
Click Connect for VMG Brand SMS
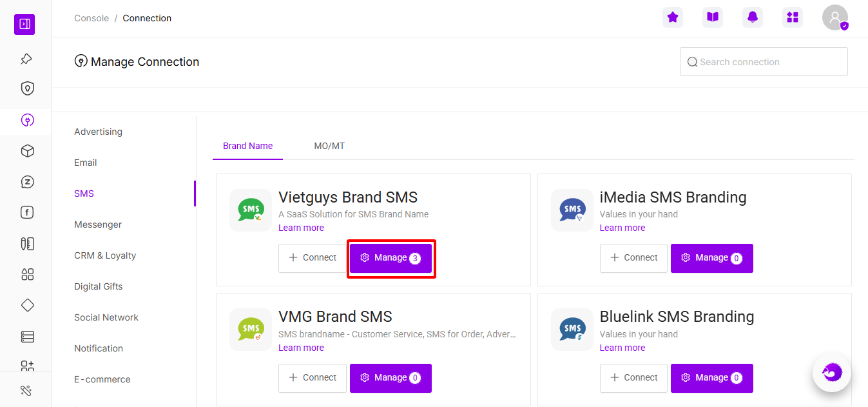click(313, 378)
